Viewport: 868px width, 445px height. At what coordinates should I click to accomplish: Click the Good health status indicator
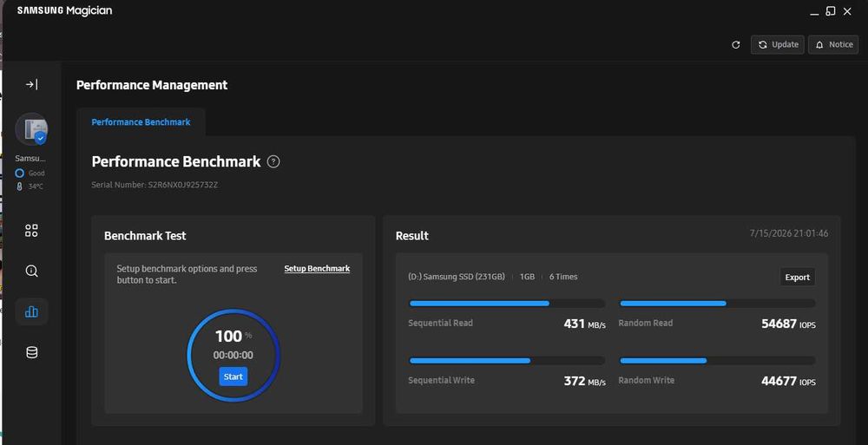[30, 173]
